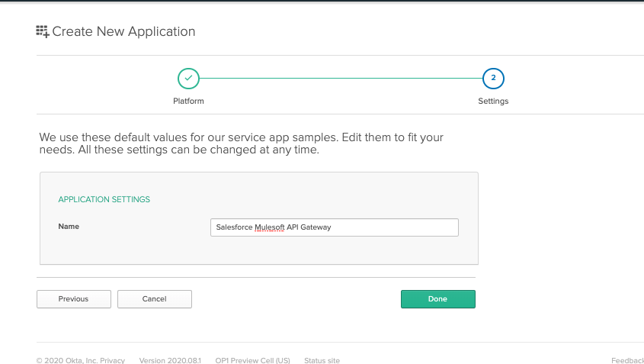The image size is (644, 364).
Task: Click the Create New Application heading text
Action: pos(123,31)
